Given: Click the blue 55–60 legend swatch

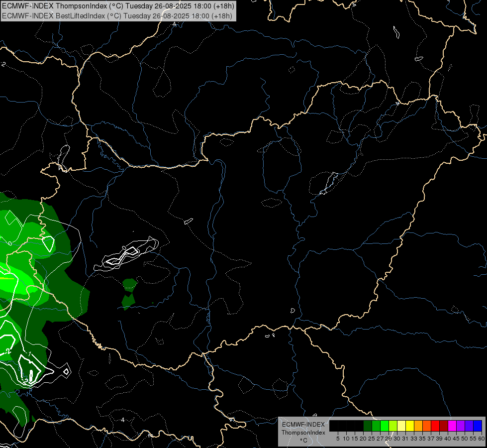Looking at the screenshot, I should pyautogui.click(x=478, y=426).
